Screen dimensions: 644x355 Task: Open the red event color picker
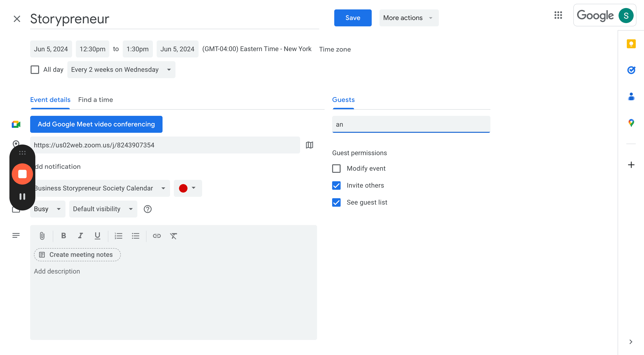tap(188, 188)
